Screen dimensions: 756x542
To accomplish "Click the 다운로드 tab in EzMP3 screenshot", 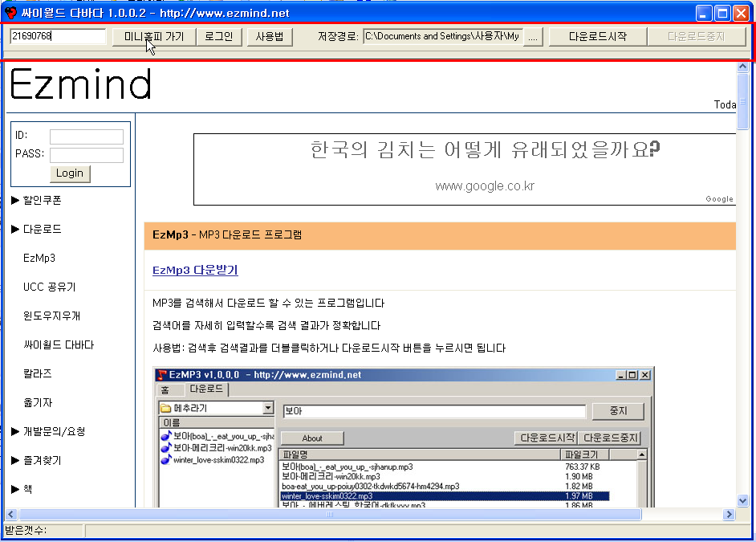I will pos(206,389).
